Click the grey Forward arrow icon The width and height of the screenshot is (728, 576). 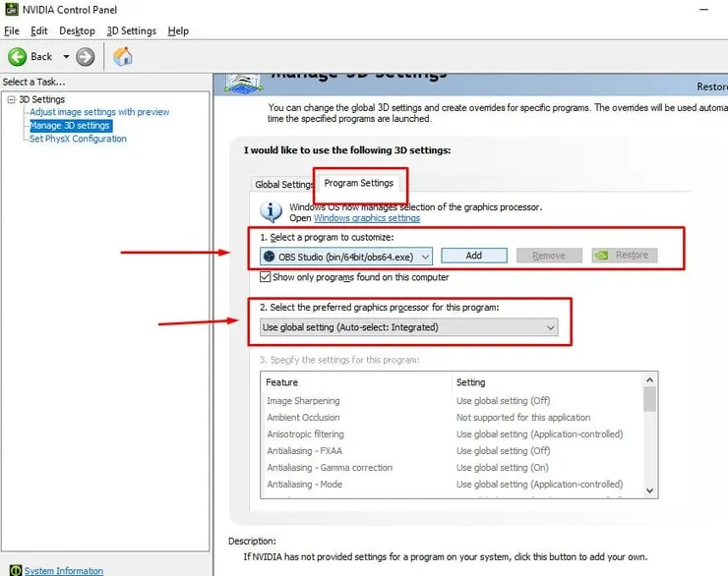pos(85,57)
